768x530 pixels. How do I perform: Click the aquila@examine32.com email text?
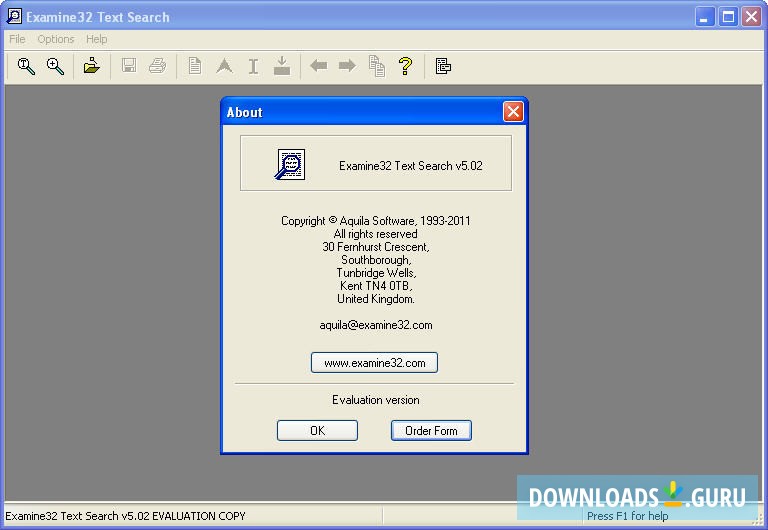pyautogui.click(x=376, y=325)
